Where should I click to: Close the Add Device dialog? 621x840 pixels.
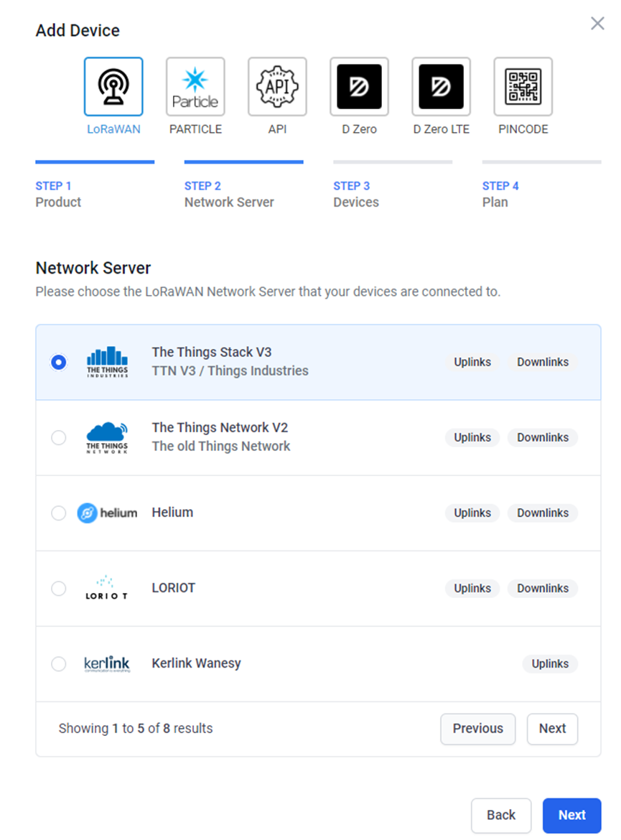(597, 23)
